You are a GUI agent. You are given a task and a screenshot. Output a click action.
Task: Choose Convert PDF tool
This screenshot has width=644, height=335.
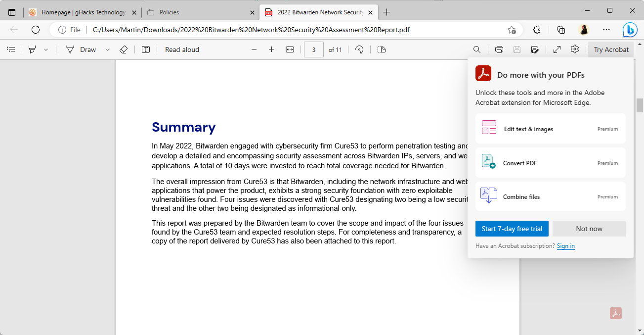tap(551, 163)
